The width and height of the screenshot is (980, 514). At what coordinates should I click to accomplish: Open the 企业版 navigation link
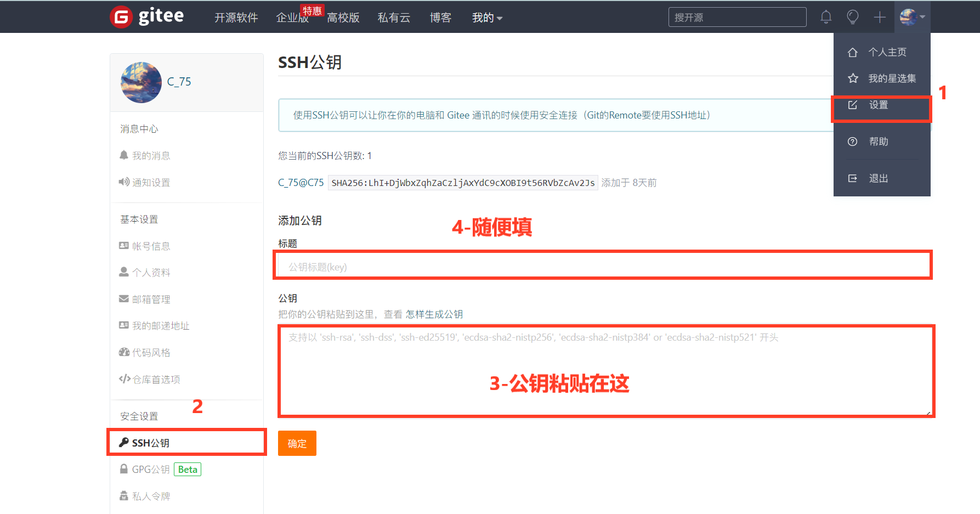pos(292,18)
